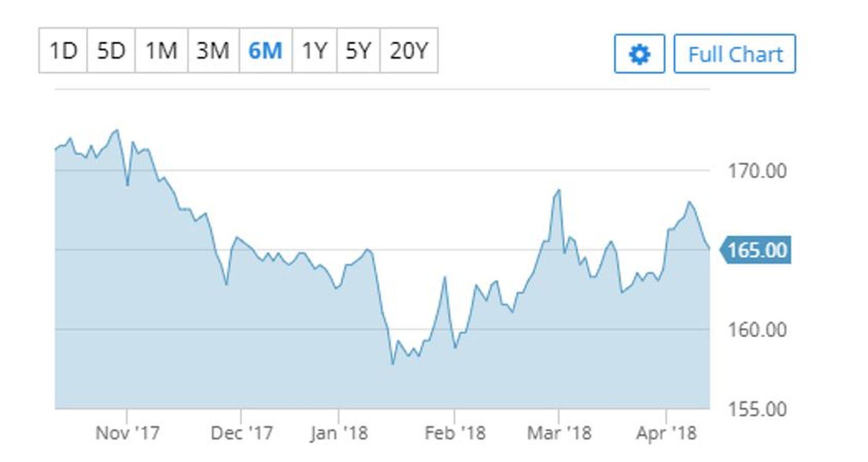Click the 160.00 price axis label

point(757,330)
